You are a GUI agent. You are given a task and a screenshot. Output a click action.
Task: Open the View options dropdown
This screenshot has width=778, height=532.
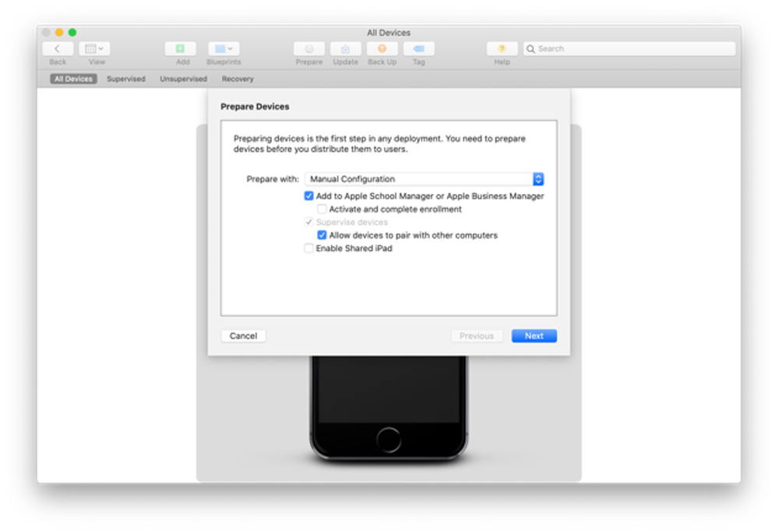click(x=95, y=48)
